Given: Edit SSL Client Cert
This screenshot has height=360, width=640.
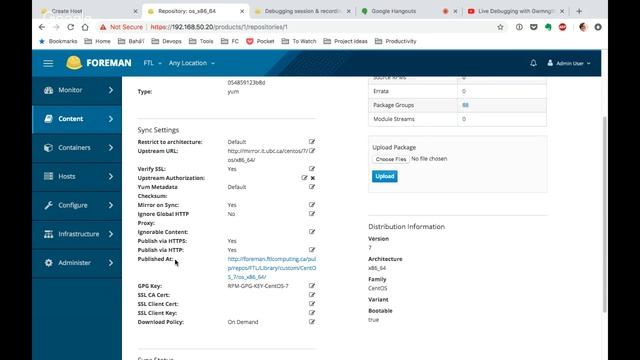Looking at the screenshot, I should point(312,304).
